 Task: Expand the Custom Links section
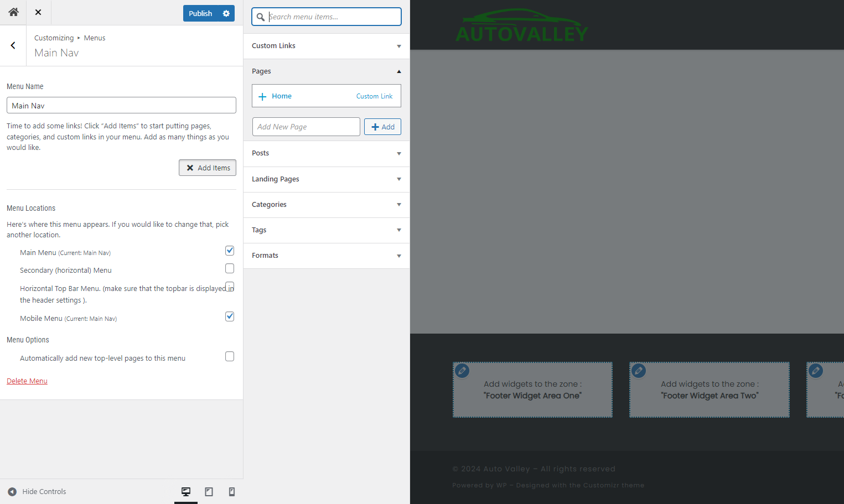click(x=327, y=46)
